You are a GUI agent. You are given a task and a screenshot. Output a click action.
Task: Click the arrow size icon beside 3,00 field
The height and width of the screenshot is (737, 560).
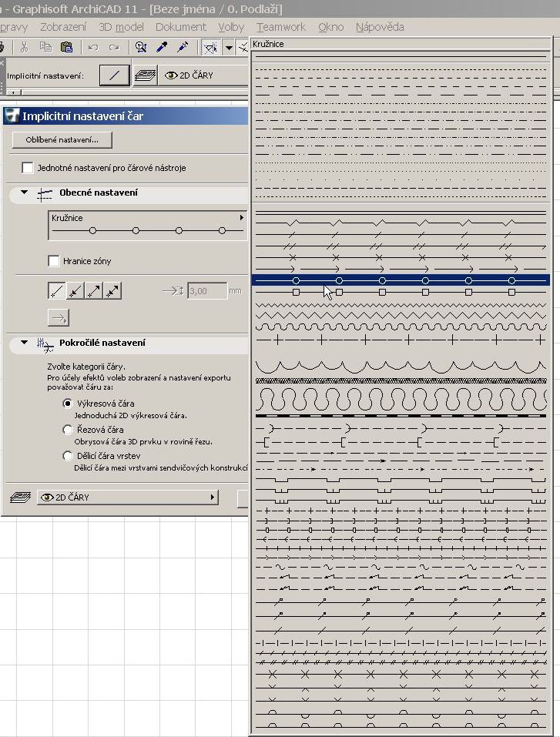(x=173, y=291)
